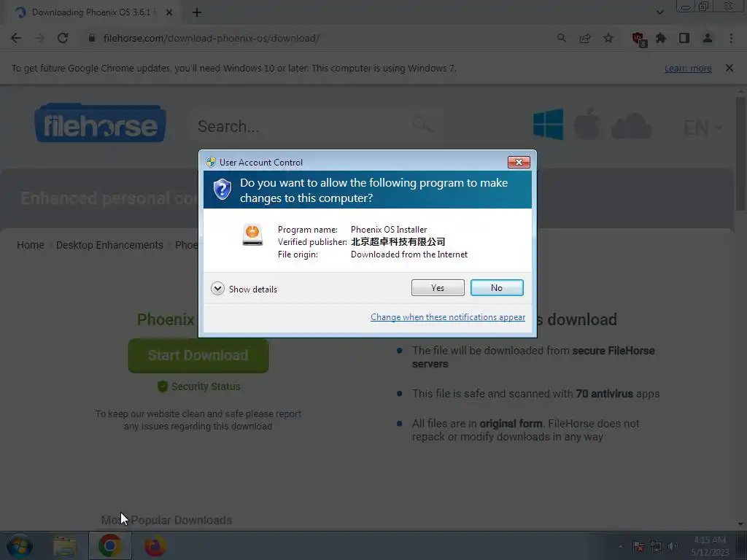This screenshot has width=747, height=560.
Task: Open Change when these notifications appear link
Action: pos(448,317)
